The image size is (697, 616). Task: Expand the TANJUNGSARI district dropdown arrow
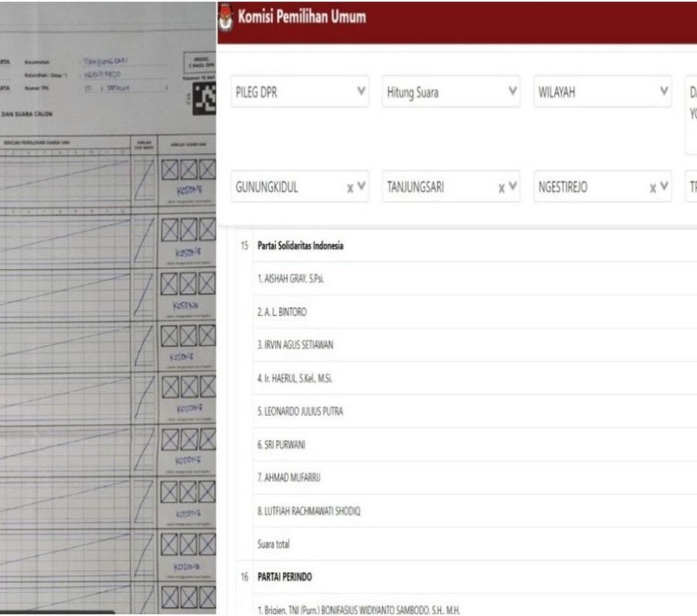point(512,187)
